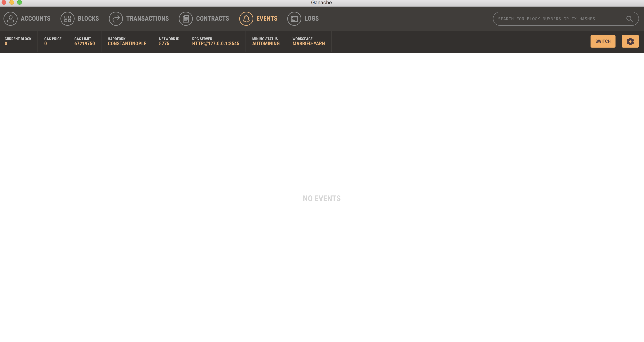
Task: Open the Logs tab label
Action: [x=311, y=19]
